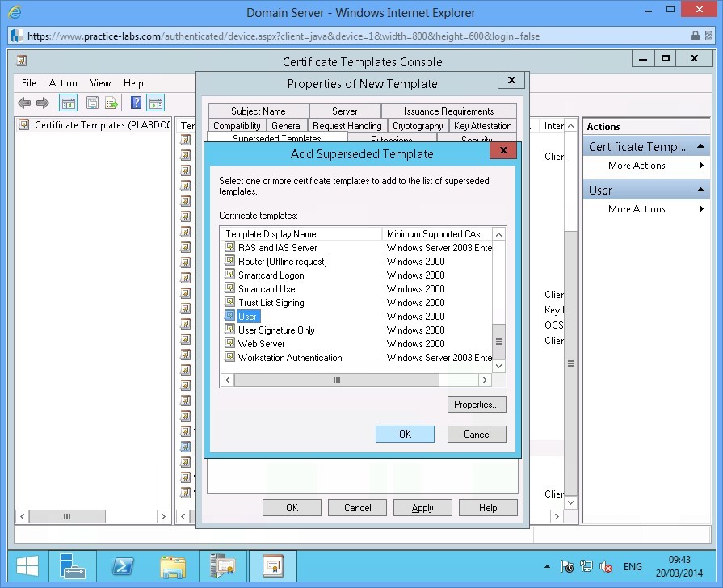The image size is (723, 588).
Task: Click the PowerShell taskbar icon
Action: [x=123, y=567]
